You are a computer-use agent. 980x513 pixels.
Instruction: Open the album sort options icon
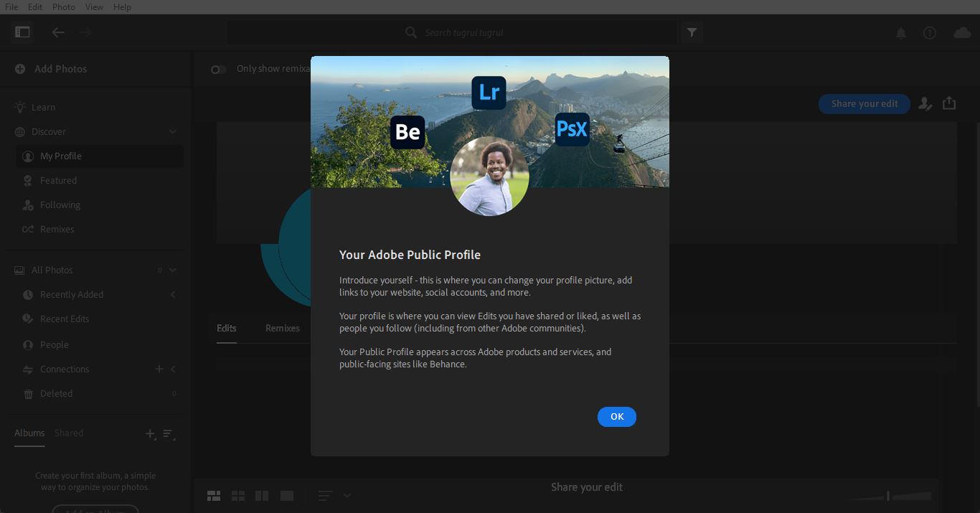(169, 434)
